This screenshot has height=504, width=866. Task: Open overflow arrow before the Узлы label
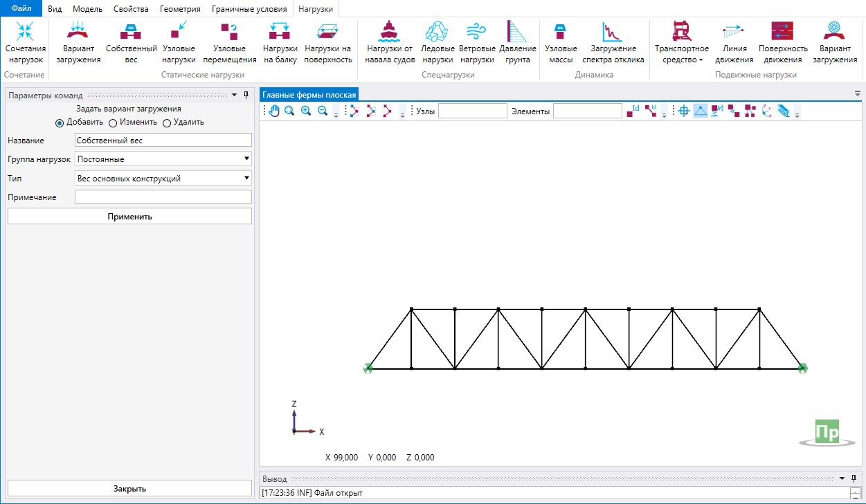click(402, 112)
